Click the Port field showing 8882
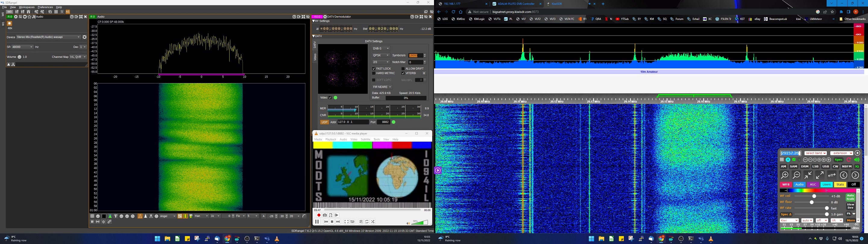This screenshot has height=244, width=868. (383, 122)
